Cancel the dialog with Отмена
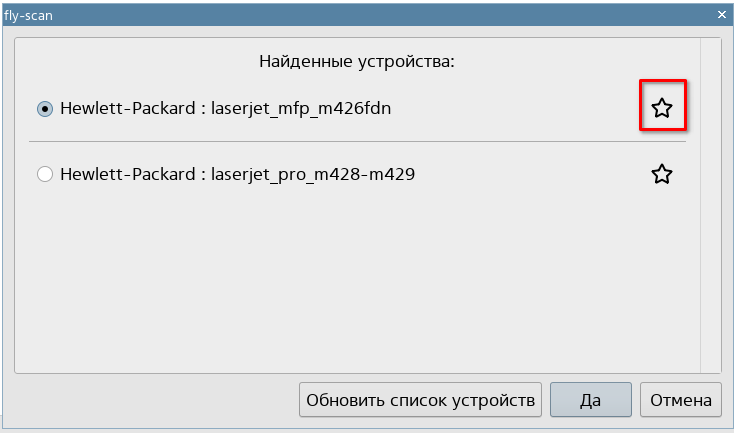This screenshot has width=735, height=433. [681, 400]
